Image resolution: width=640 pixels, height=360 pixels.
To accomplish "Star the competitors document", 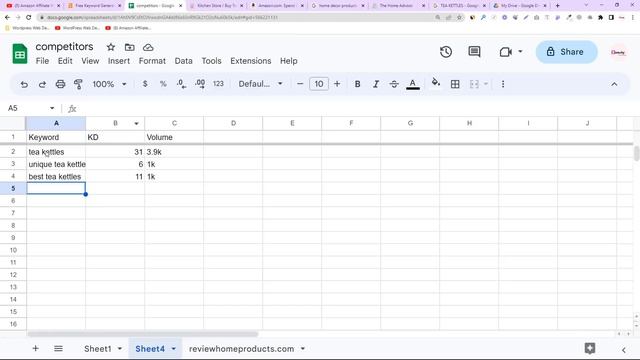I will point(111,47).
